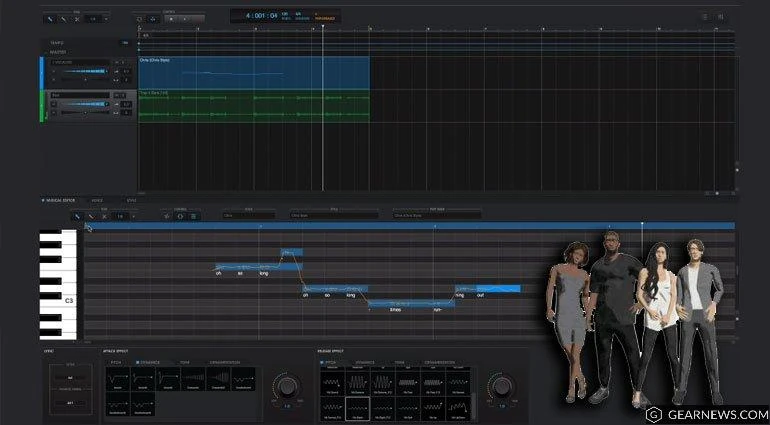770x425 pixels.
Task: Open Release Effect Dynamics tab
Action: 364,363
